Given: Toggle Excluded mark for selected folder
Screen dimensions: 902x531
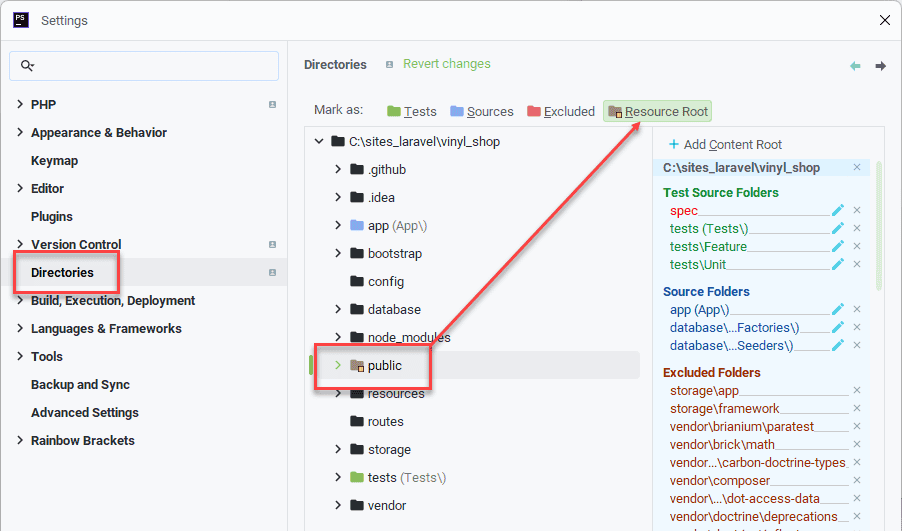Looking at the screenshot, I should pos(560,112).
